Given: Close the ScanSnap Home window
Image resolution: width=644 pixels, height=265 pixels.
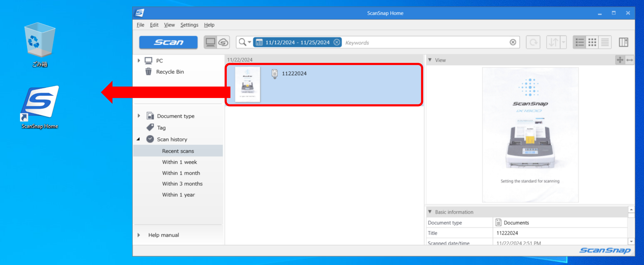Looking at the screenshot, I should (628, 13).
